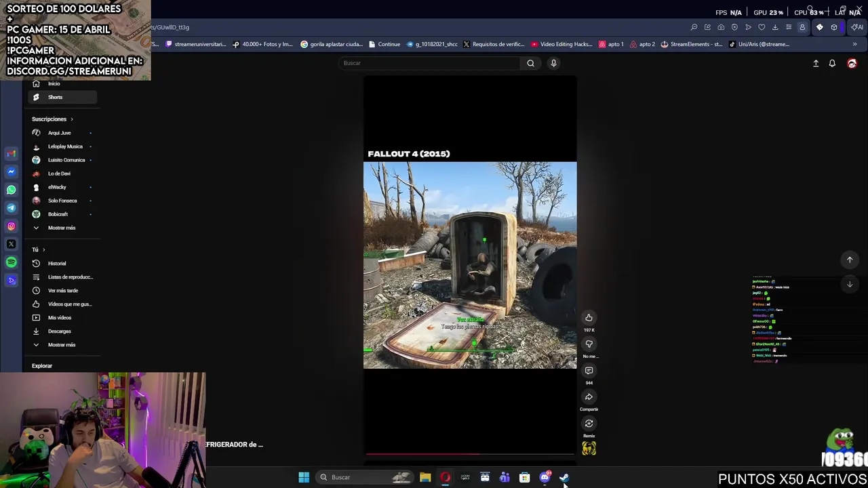Open WhatsApp in Opera sidebar

click(11, 190)
